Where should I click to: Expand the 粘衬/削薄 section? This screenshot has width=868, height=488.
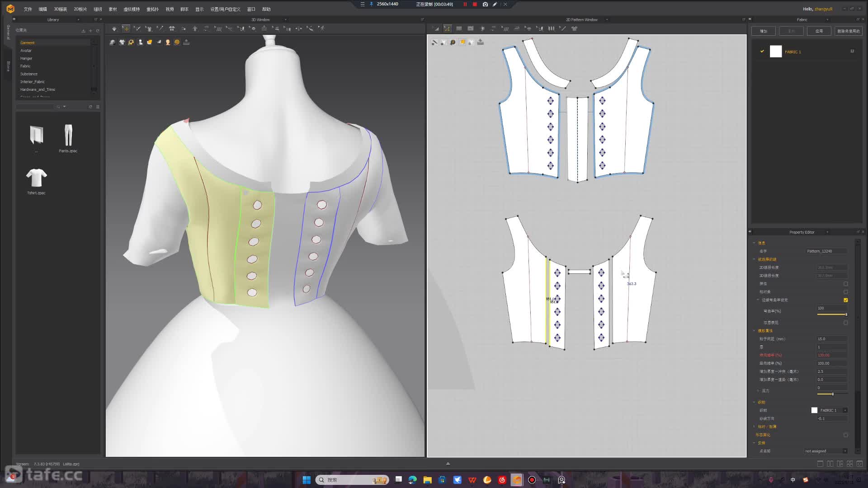click(754, 427)
